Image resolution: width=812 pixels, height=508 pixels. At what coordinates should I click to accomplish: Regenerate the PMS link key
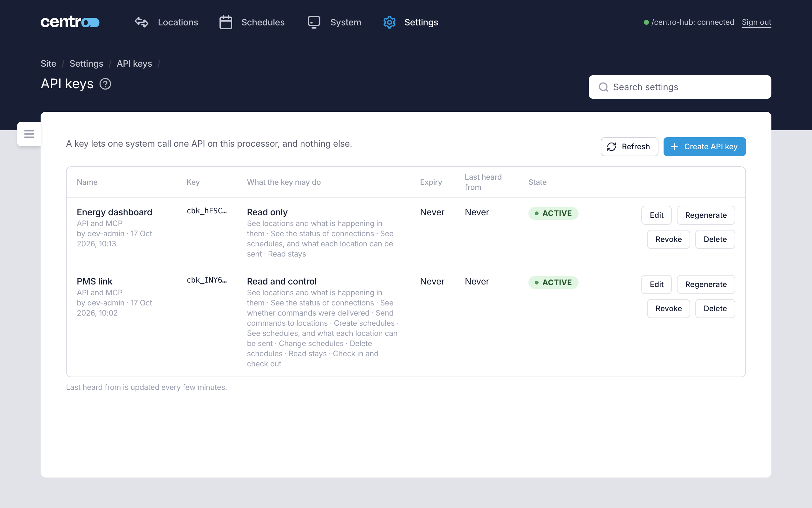point(706,284)
